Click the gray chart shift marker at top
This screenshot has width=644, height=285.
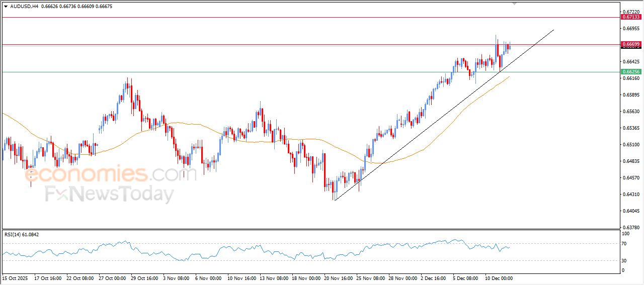tap(514, 3)
